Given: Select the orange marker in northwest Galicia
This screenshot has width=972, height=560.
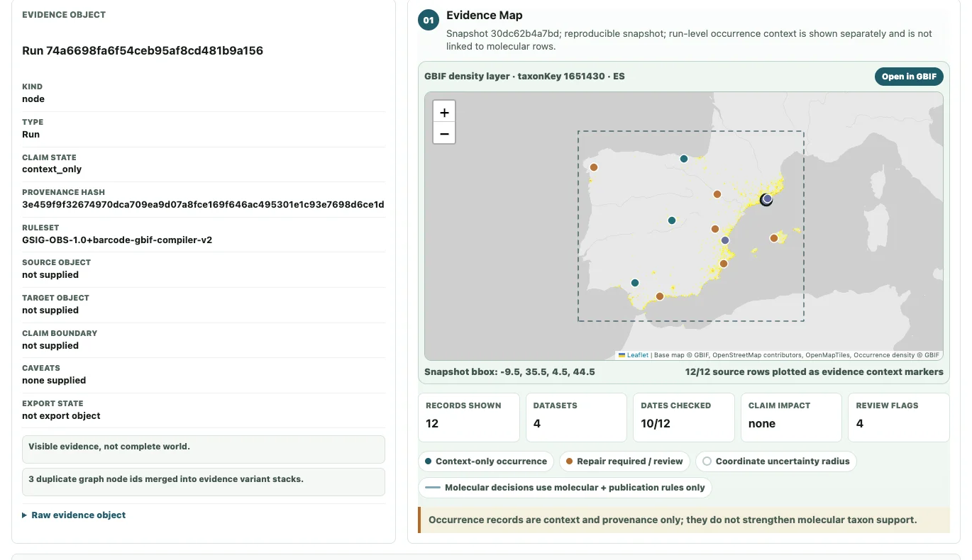Looking at the screenshot, I should (594, 167).
